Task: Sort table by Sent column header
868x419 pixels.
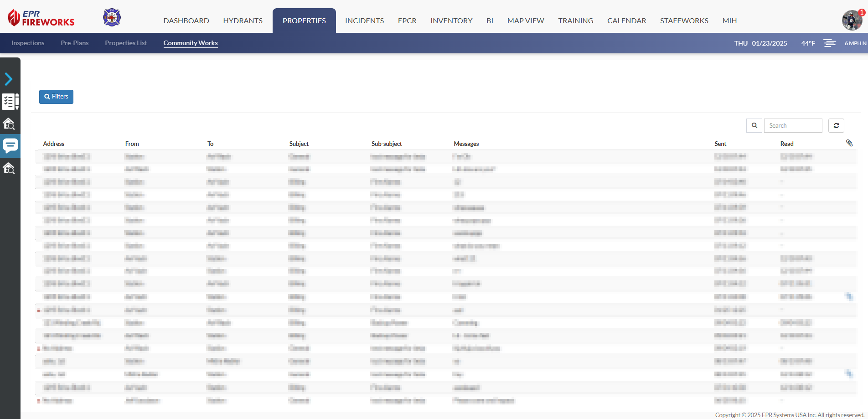Action: 720,144
